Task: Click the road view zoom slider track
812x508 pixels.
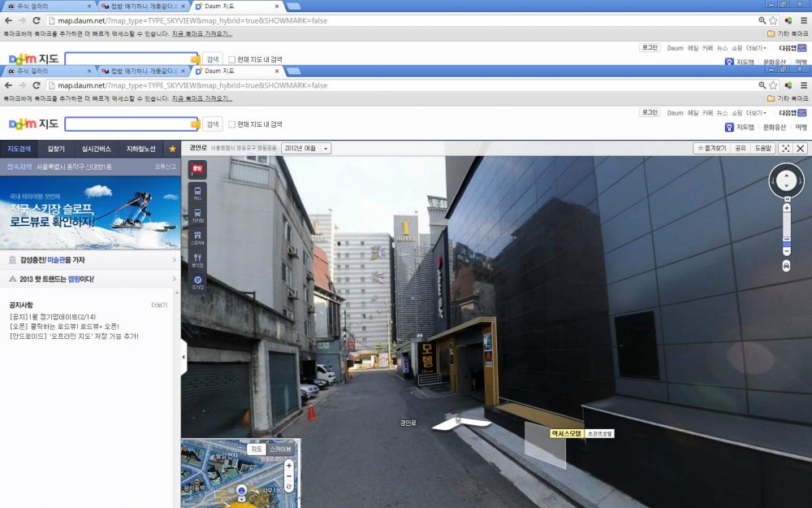Action: pyautogui.click(x=787, y=230)
